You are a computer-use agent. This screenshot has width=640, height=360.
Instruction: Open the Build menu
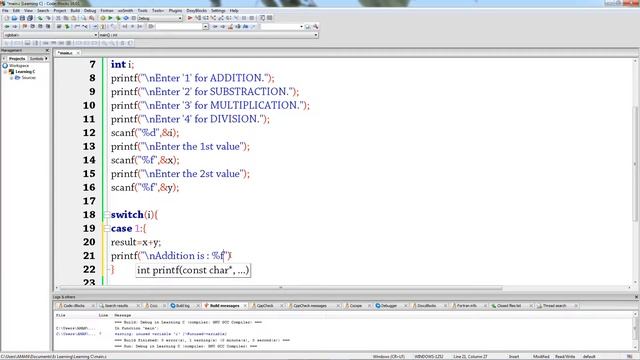click(x=75, y=11)
